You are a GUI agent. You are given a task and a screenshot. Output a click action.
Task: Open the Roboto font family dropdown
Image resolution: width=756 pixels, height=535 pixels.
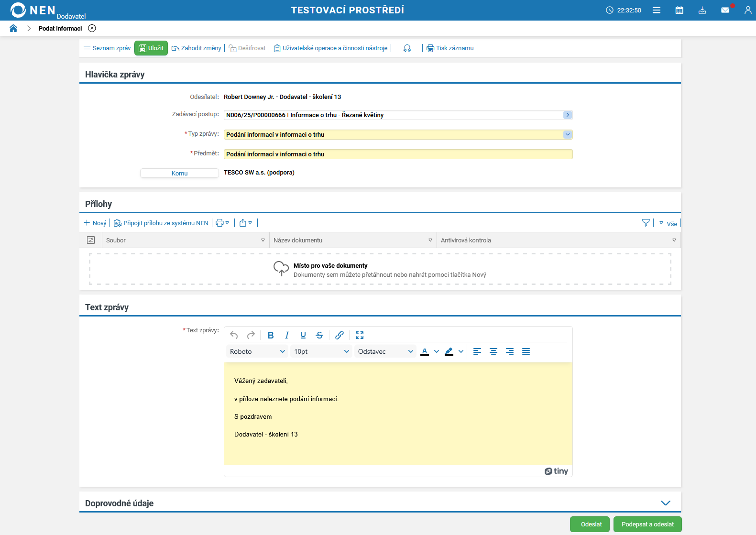coord(257,351)
